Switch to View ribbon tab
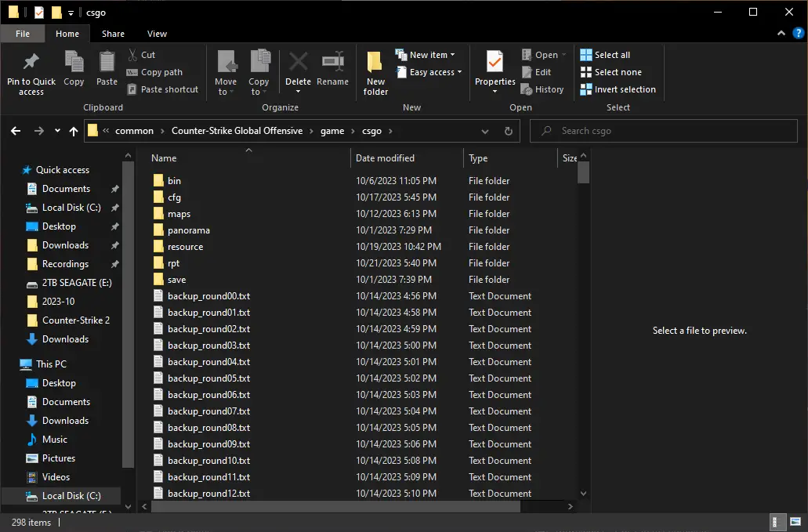Screen dimensions: 808x532 point(158,34)
